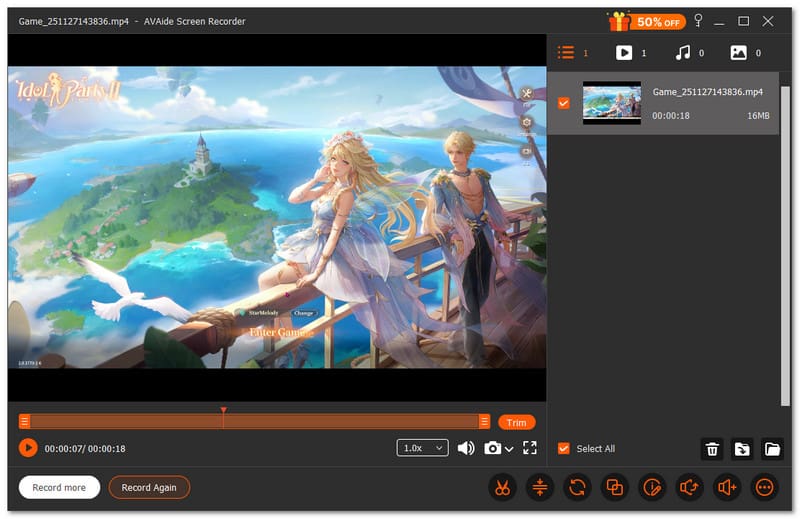This screenshot has height=519, width=800.
Task: Open the volume booster tool
Action: 728,488
